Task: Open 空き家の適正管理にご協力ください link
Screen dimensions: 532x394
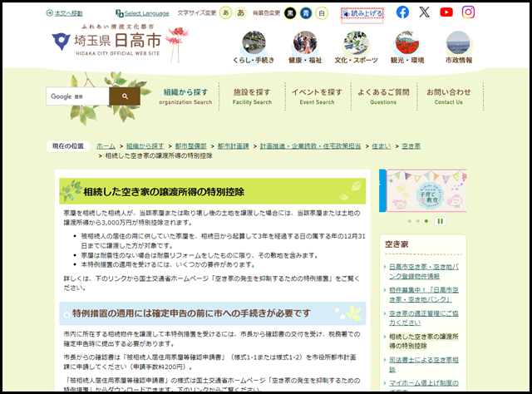Action: tap(423, 318)
